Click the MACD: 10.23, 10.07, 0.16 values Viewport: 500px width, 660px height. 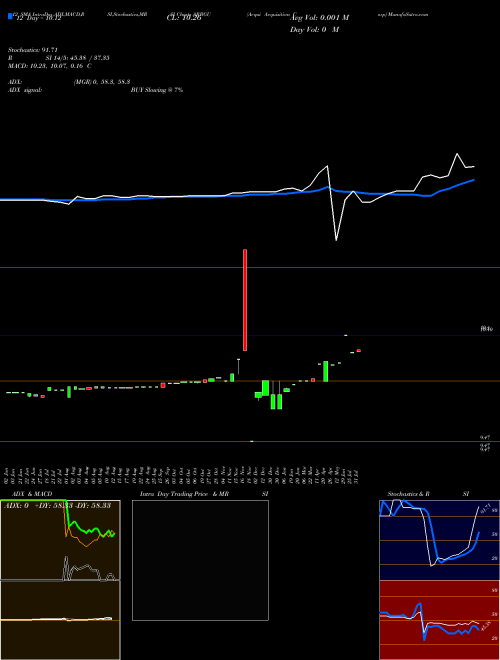click(50, 66)
